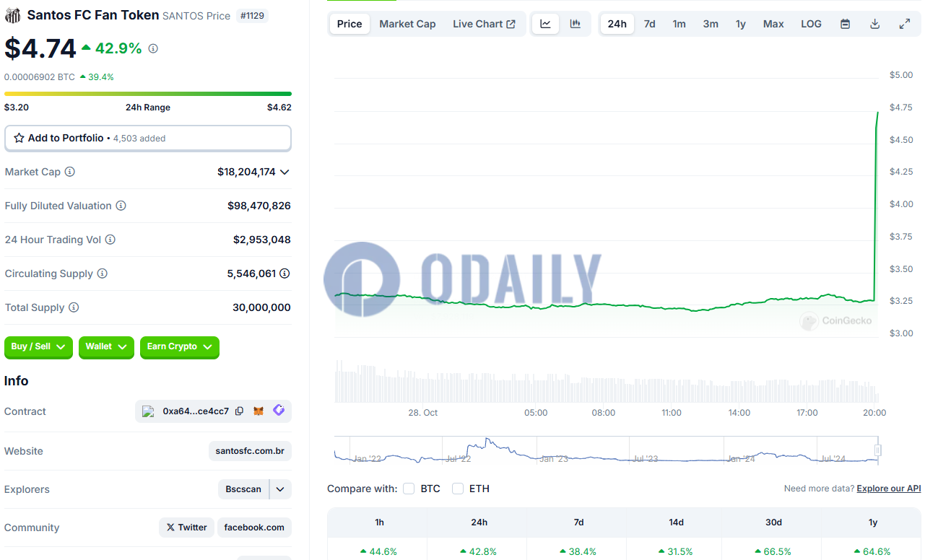Open Twitter community link
This screenshot has width=925, height=560.
[186, 528]
